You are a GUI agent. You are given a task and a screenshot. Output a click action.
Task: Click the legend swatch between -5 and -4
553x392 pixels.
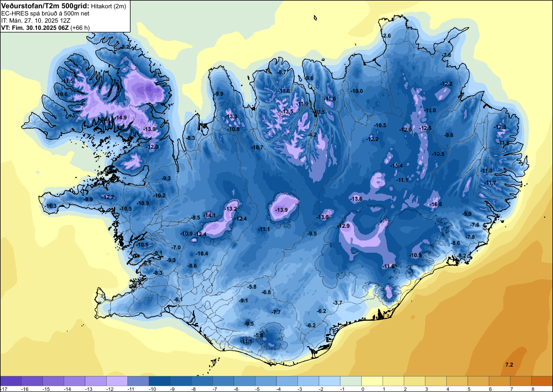click(x=266, y=381)
